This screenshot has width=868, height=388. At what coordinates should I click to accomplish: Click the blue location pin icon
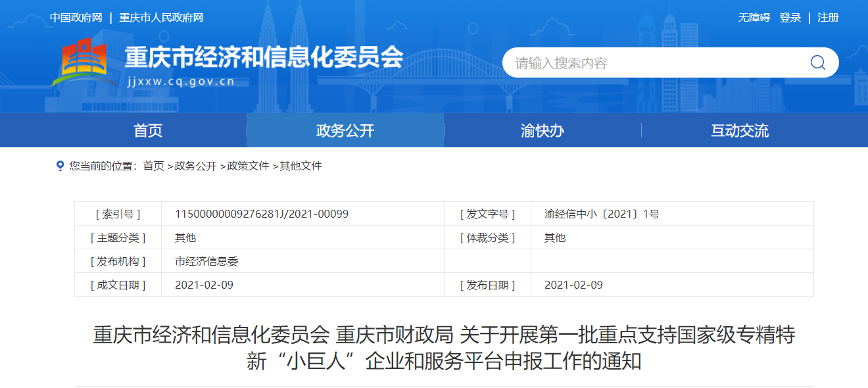(60, 166)
